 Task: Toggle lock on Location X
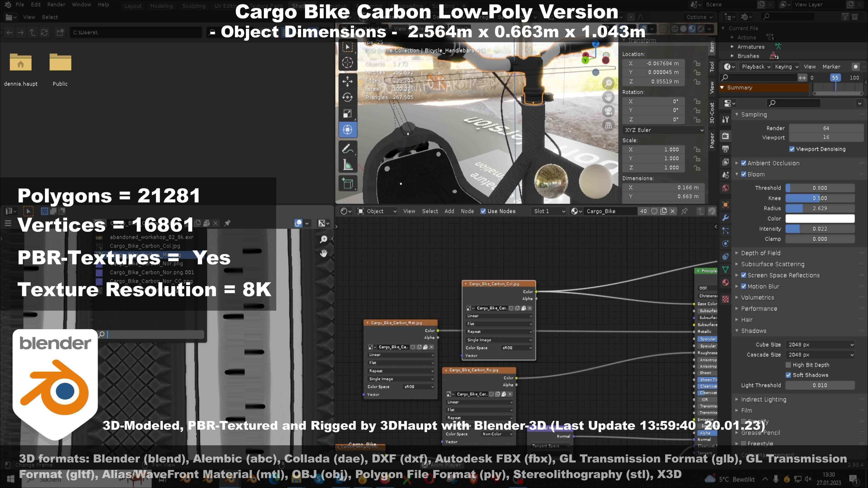697,63
